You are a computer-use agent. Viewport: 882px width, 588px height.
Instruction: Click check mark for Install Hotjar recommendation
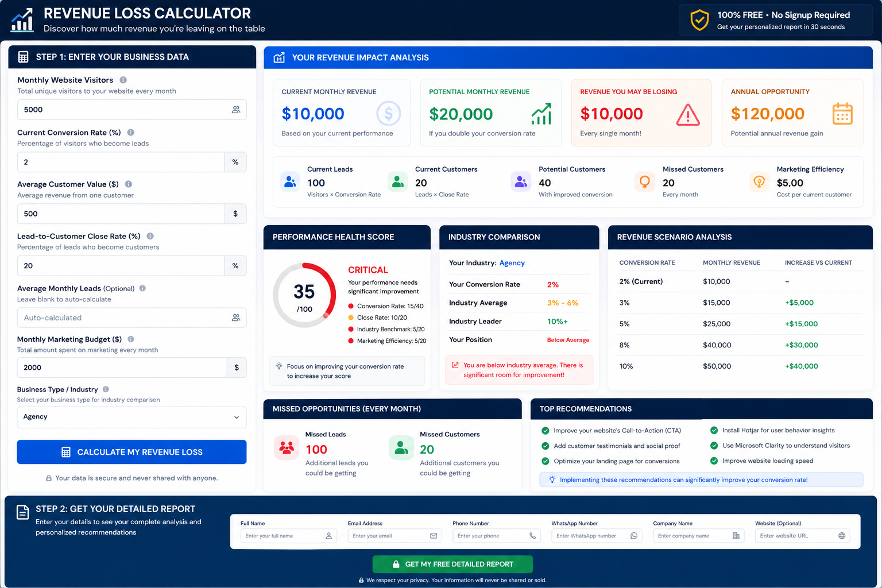[714, 430]
